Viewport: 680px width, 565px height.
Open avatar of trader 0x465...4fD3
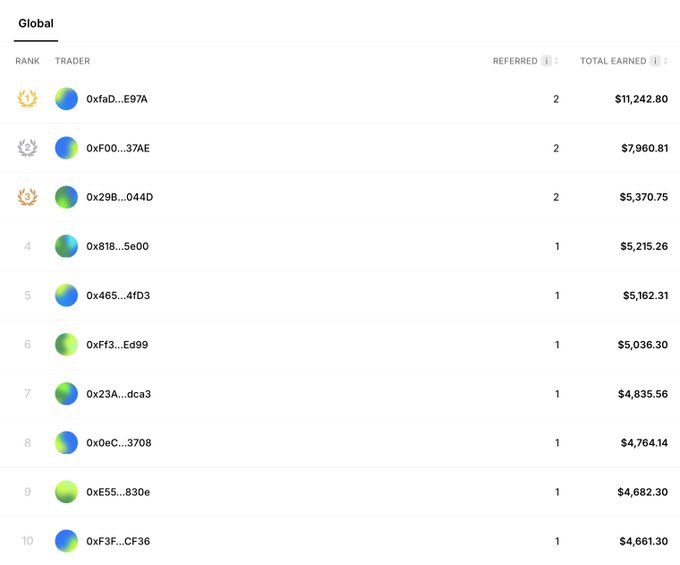point(66,295)
